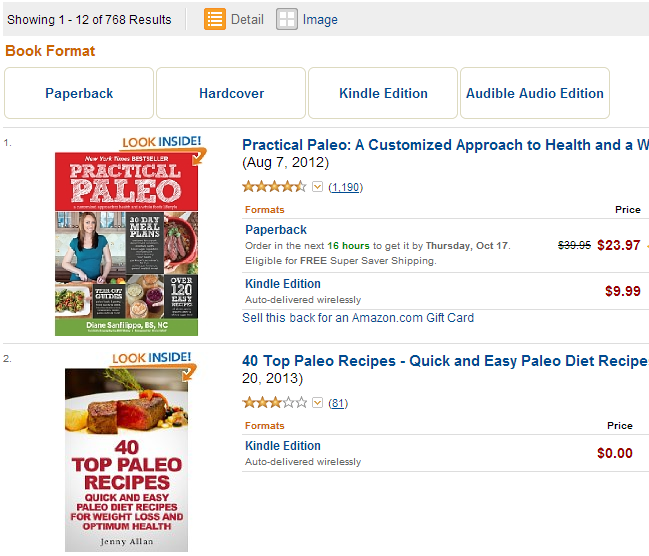Filter by Hardcover book format

[x=231, y=93]
